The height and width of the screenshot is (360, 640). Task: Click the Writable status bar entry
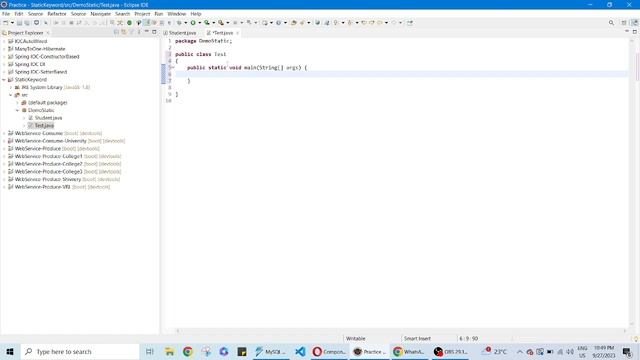(356, 338)
